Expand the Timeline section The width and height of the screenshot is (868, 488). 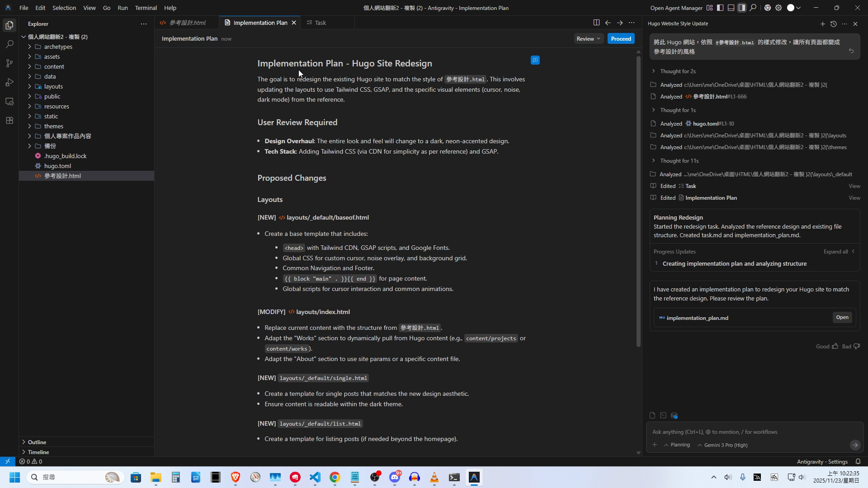click(86, 452)
